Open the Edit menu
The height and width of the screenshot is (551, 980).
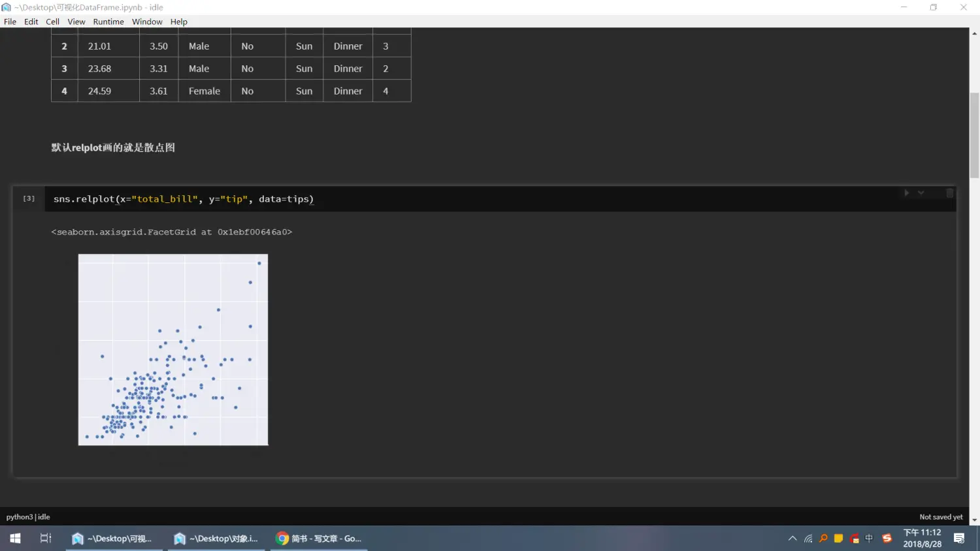[31, 22]
